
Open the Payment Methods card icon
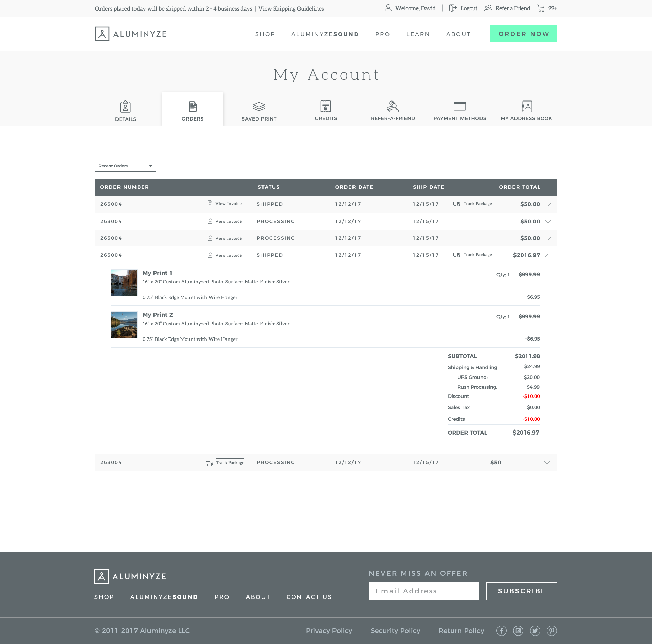459,106
